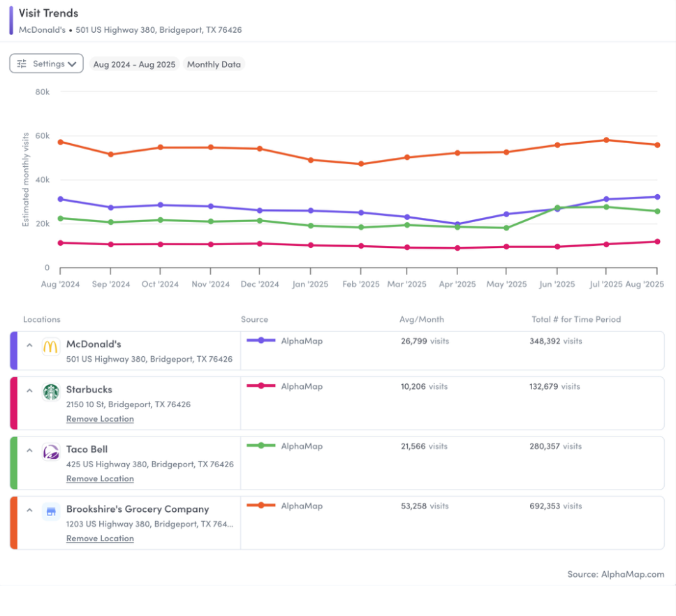The height and width of the screenshot is (616, 676).
Task: Click the McDonald's logo icon
Action: click(x=51, y=346)
